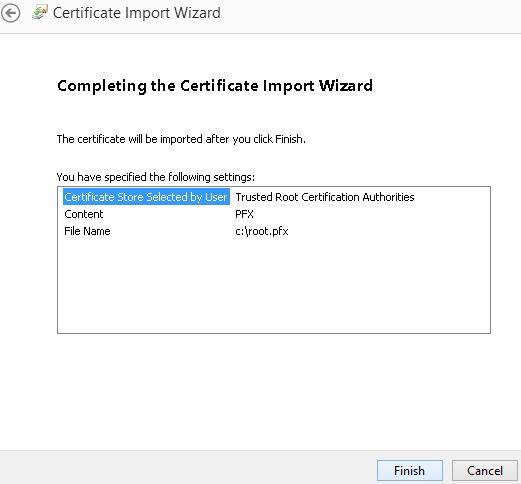Cancel the Certificate Import Wizard
This screenshot has height=484, width=521.
(485, 471)
